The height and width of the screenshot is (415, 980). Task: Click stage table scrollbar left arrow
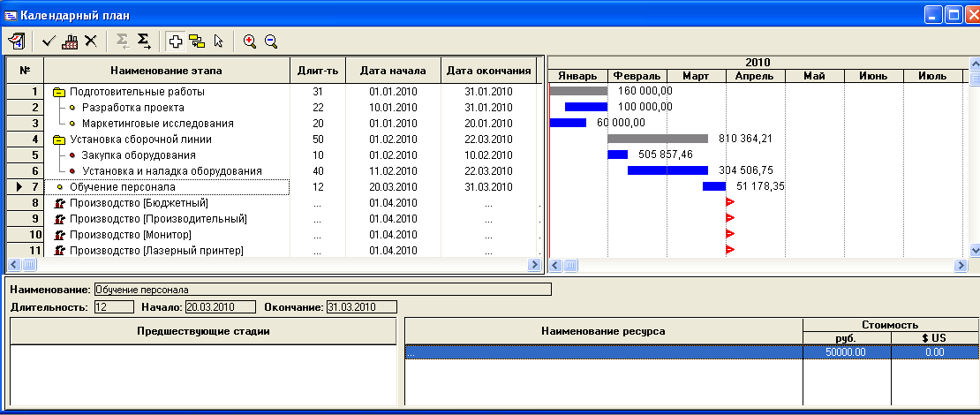[x=14, y=265]
